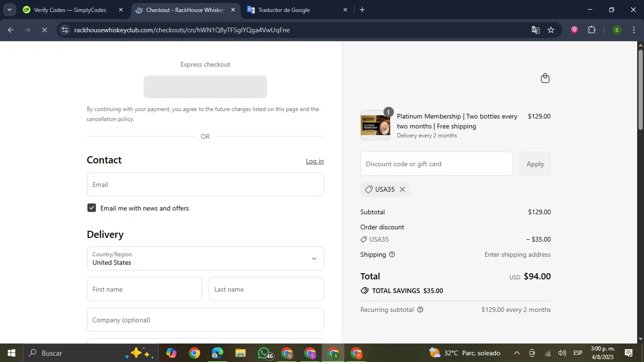Click the Platinum Membership product thumbnail

click(x=375, y=125)
